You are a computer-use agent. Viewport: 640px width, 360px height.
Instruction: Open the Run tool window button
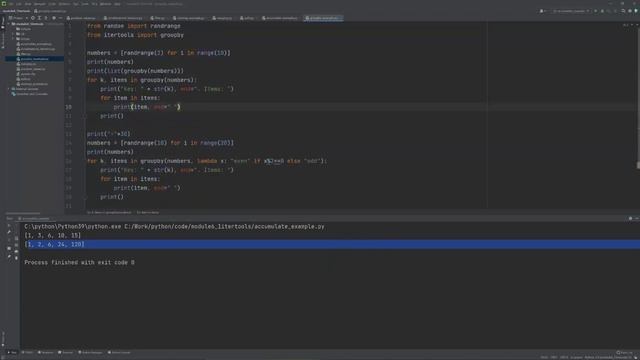click(x=12, y=352)
